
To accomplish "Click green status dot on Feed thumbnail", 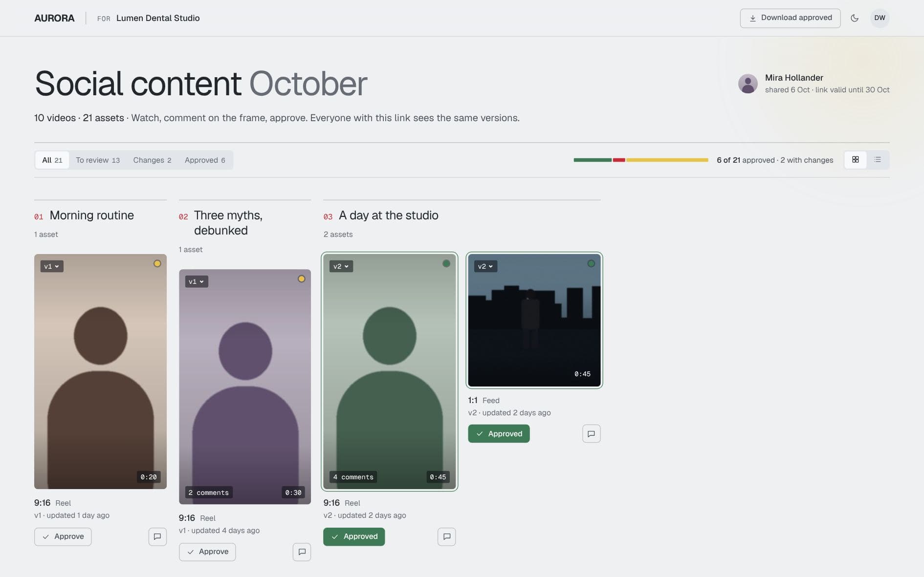I will (591, 263).
